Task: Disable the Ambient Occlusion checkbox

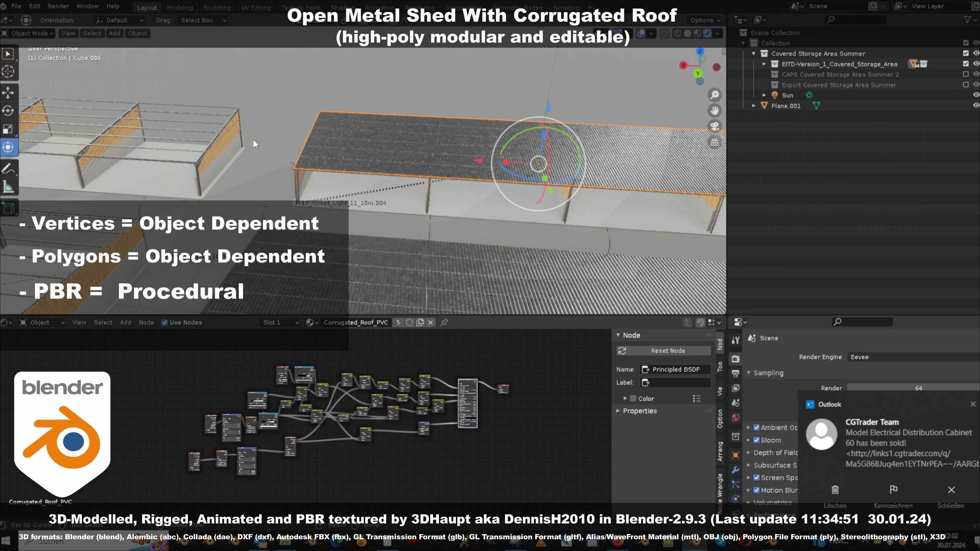Action: [x=757, y=428]
